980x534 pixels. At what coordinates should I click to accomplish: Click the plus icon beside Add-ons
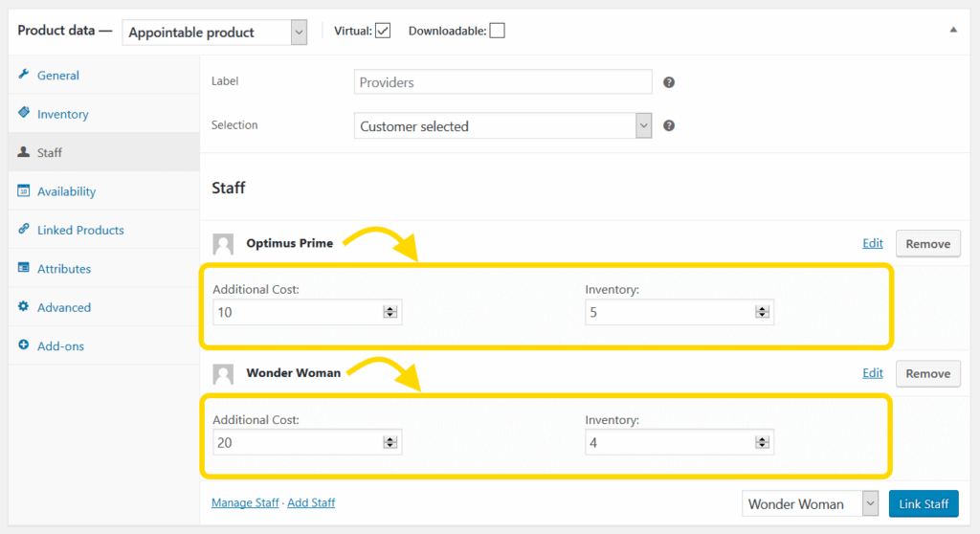click(x=24, y=345)
